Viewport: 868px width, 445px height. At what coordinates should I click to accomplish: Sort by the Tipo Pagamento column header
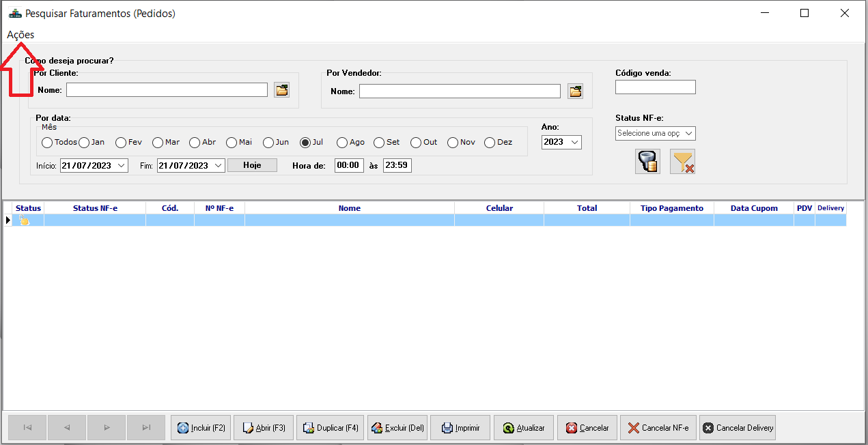672,208
